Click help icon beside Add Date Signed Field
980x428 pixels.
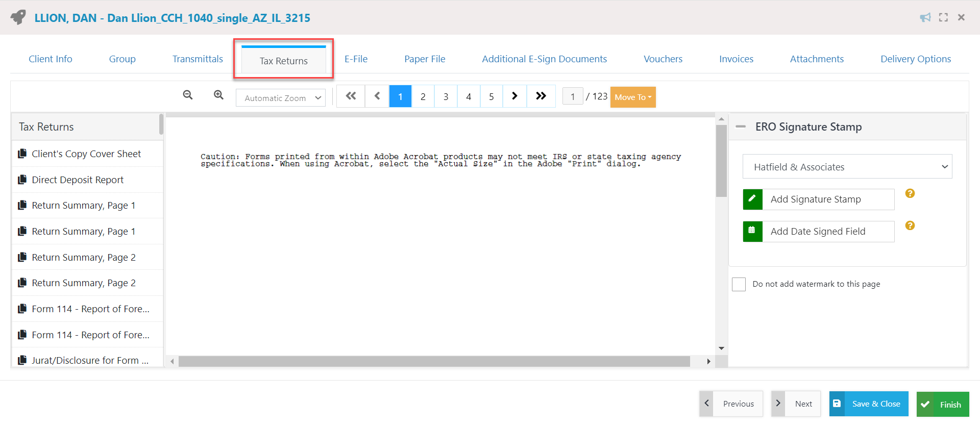pos(910,225)
